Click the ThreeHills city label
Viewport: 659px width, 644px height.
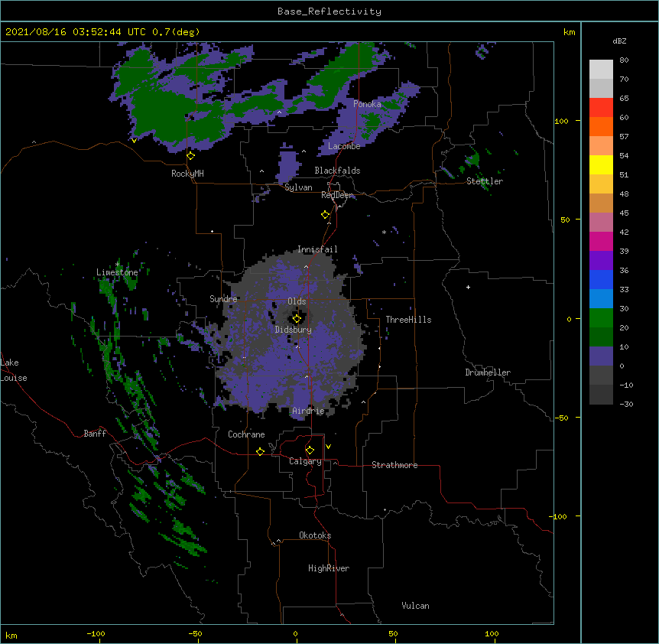pyautogui.click(x=408, y=320)
